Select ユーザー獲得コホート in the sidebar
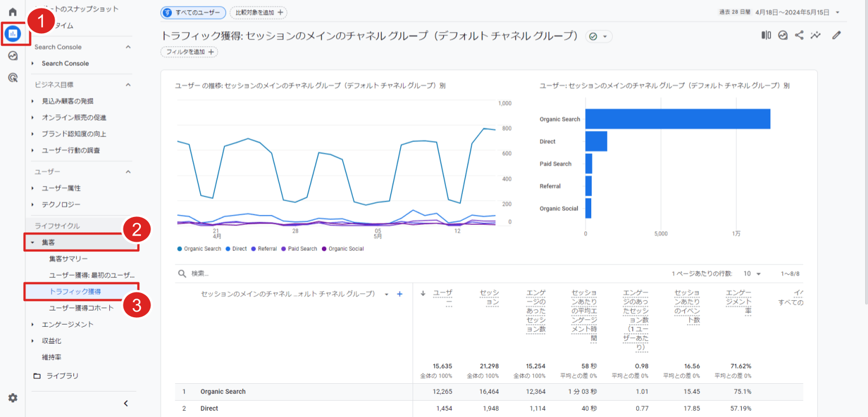868x417 pixels. [x=81, y=308]
